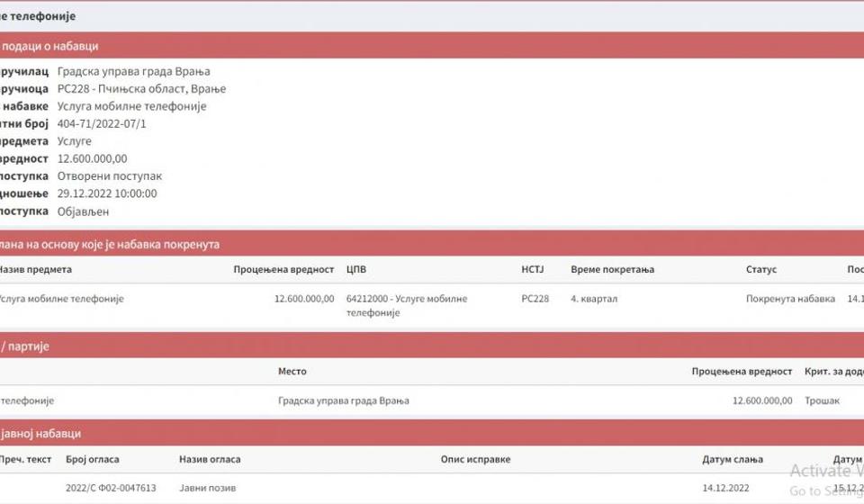Click the 'Број огласа' column header
The image size is (864, 504).
tap(92, 459)
